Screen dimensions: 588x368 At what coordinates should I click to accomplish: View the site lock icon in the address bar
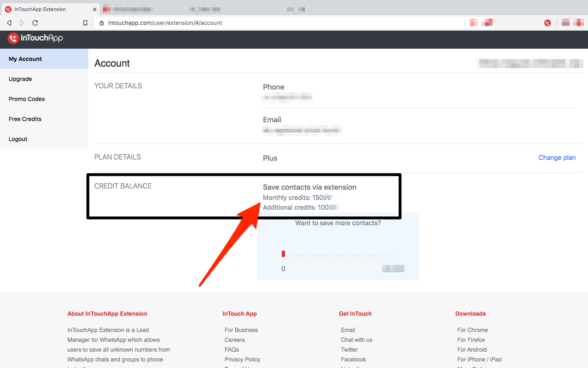tap(102, 23)
